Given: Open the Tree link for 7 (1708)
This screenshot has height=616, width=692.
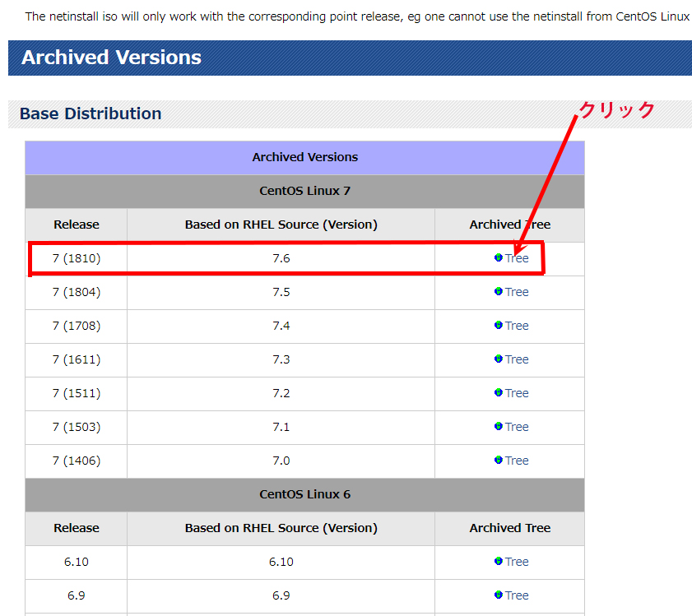Looking at the screenshot, I should point(517,326).
